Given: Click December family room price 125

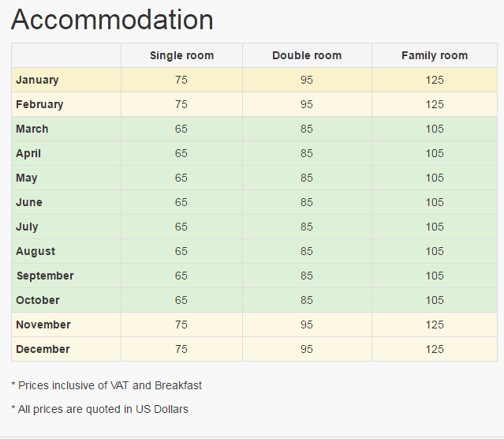Looking at the screenshot, I should click(x=434, y=349).
